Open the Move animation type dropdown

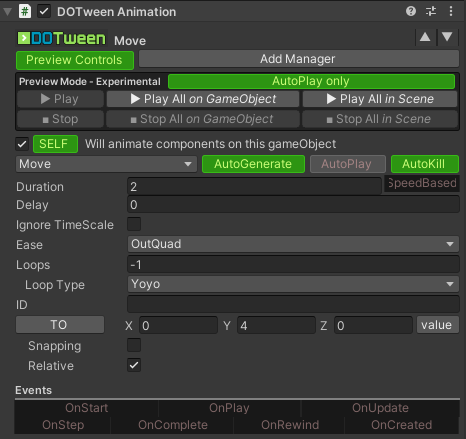[x=106, y=164]
